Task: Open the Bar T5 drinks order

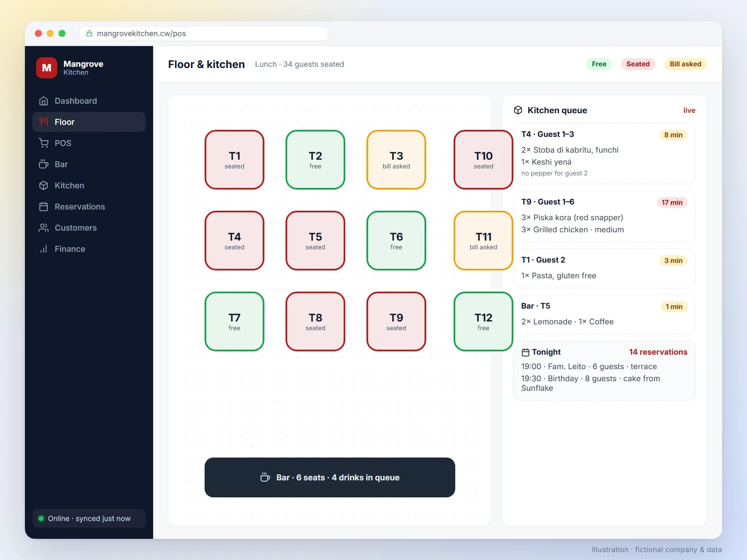Action: click(604, 314)
